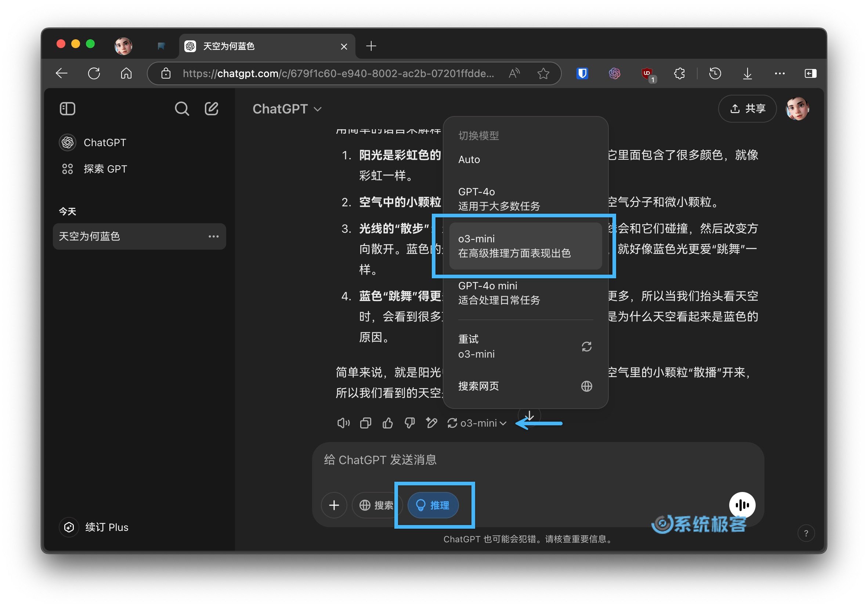Click the chatgpt.com address bar

pyautogui.click(x=339, y=73)
